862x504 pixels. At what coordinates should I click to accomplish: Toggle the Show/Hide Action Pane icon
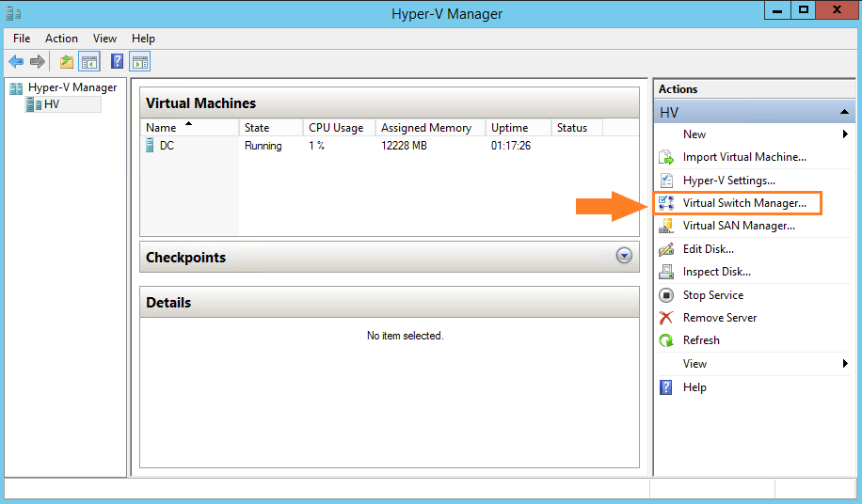(140, 62)
